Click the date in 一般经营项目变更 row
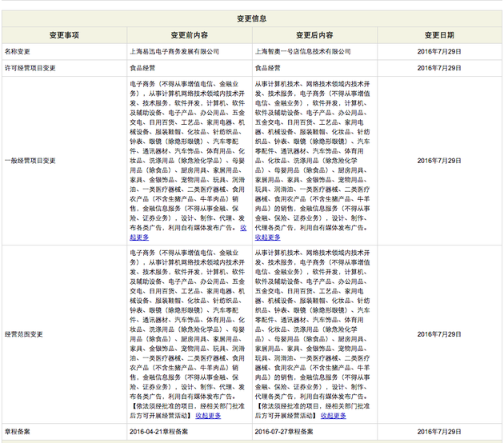Screen dimensions: 504x443 [439, 161]
